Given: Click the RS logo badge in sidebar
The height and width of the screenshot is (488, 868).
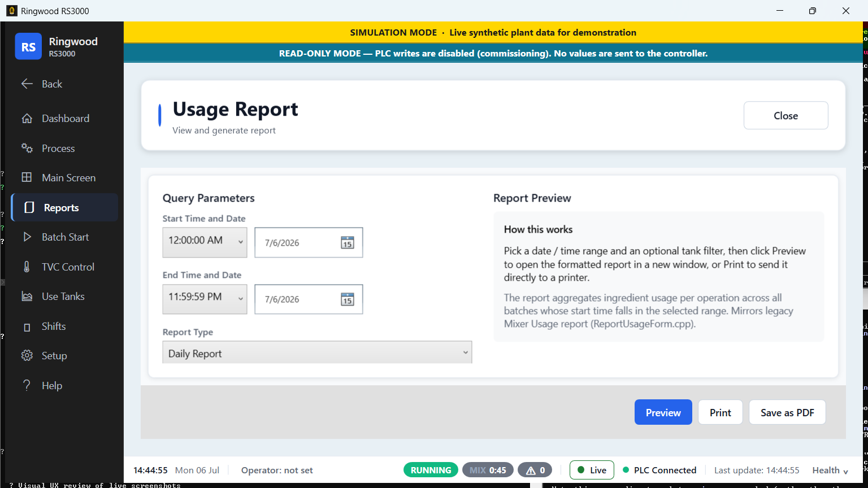Looking at the screenshot, I should [x=28, y=46].
